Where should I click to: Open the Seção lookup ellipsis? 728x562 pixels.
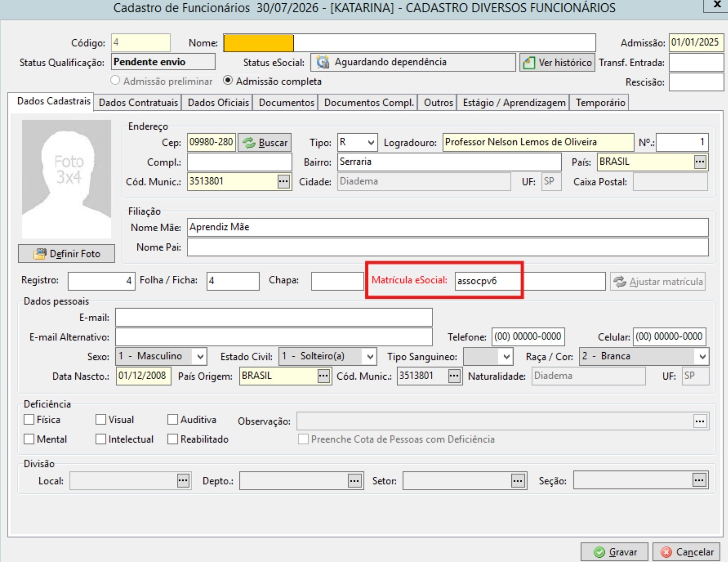click(699, 480)
